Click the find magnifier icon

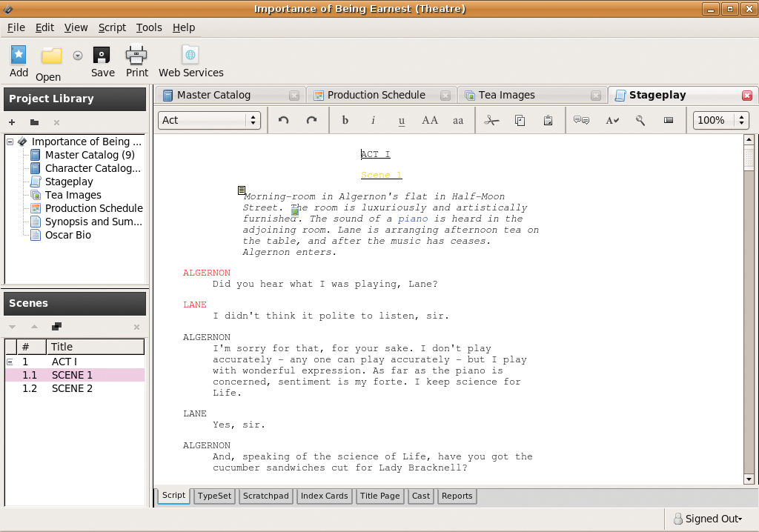point(640,120)
